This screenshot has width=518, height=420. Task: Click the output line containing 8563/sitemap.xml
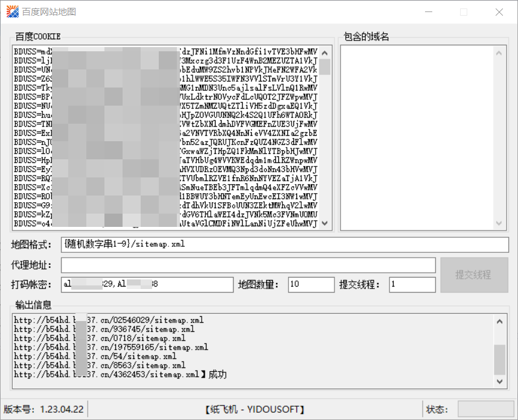[x=100, y=366]
